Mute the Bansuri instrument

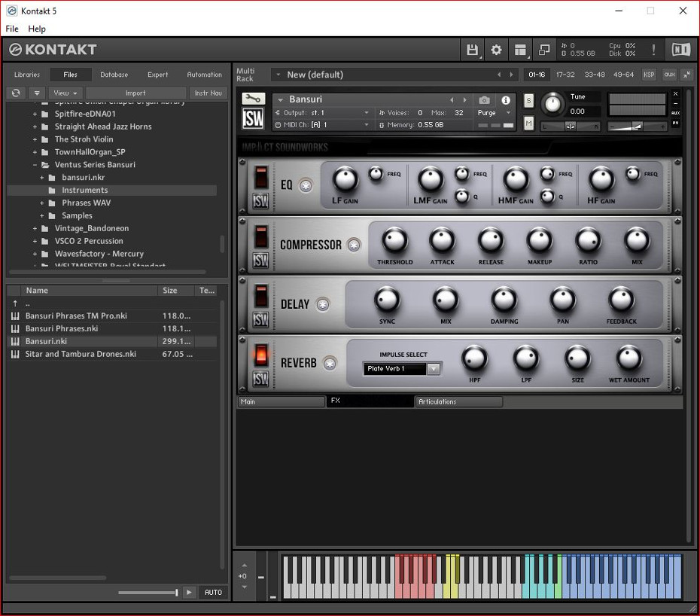[528, 123]
